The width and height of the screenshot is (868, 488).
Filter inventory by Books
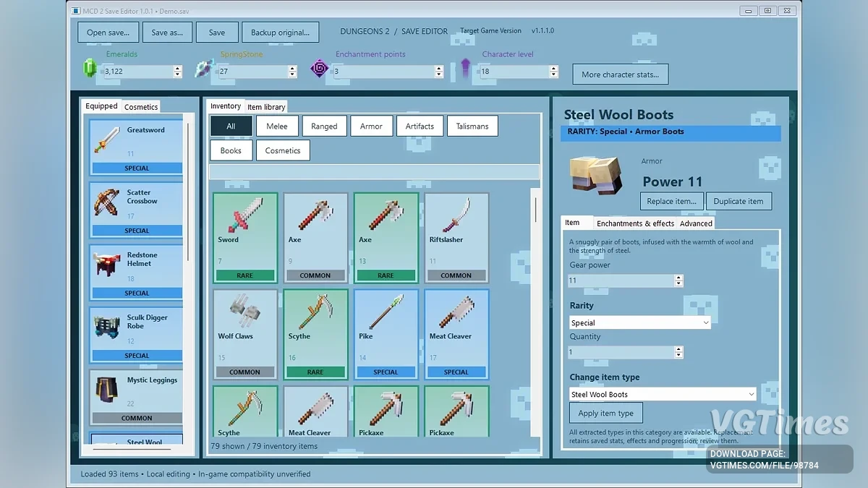coord(231,150)
